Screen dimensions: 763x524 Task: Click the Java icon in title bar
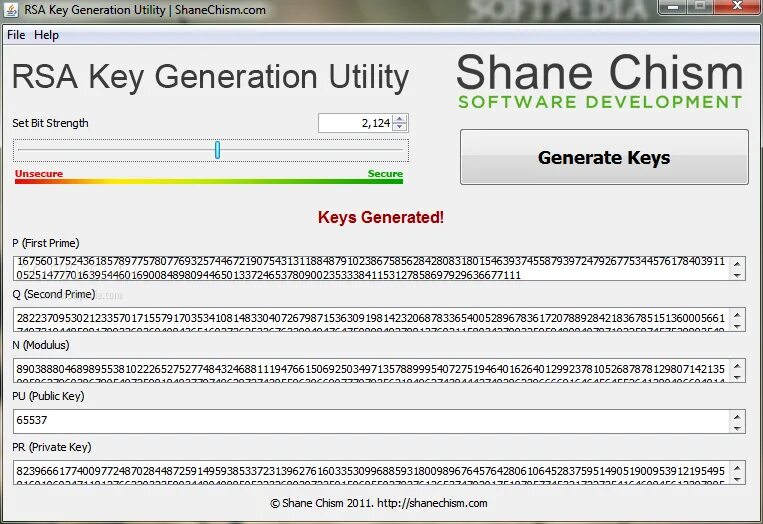[x=11, y=9]
